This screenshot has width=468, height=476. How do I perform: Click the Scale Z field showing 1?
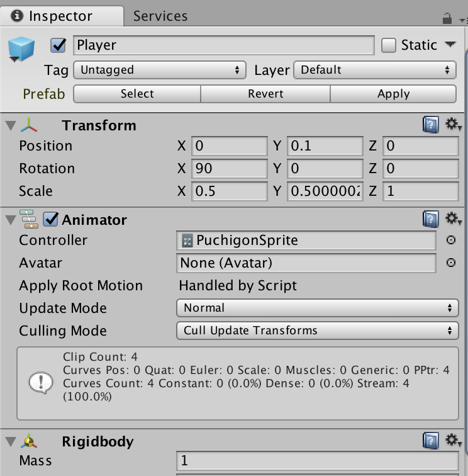point(420,191)
